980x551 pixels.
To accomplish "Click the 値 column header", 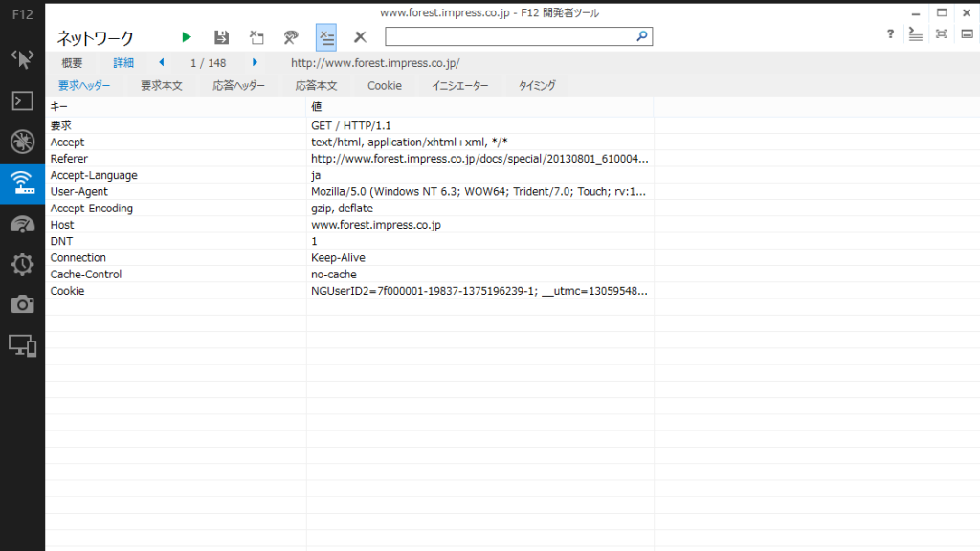I will (x=316, y=107).
